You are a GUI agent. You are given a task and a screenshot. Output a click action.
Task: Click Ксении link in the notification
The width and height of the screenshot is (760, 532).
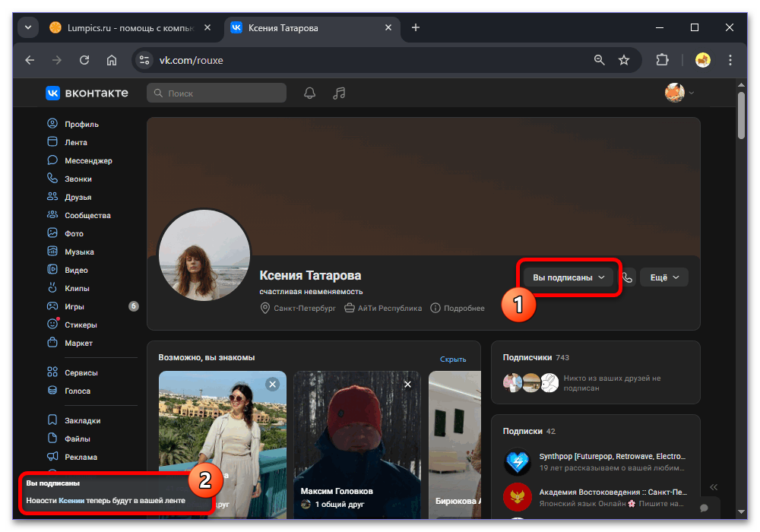[x=71, y=501]
